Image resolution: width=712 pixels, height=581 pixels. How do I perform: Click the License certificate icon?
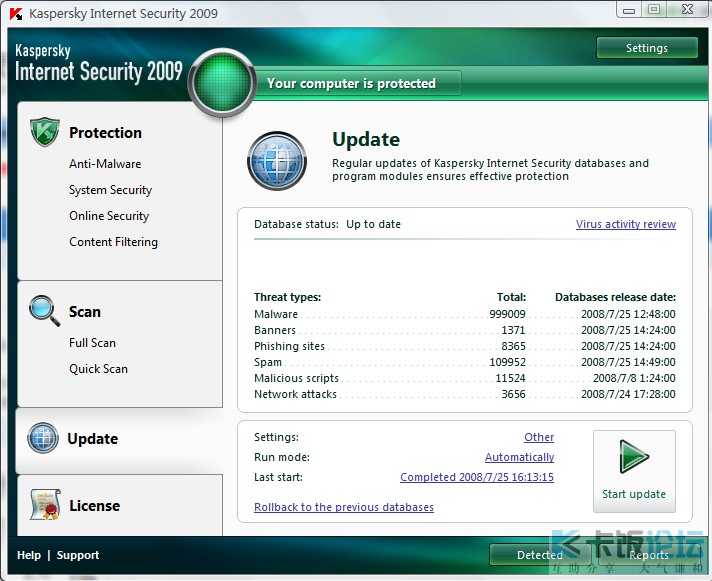(x=45, y=504)
